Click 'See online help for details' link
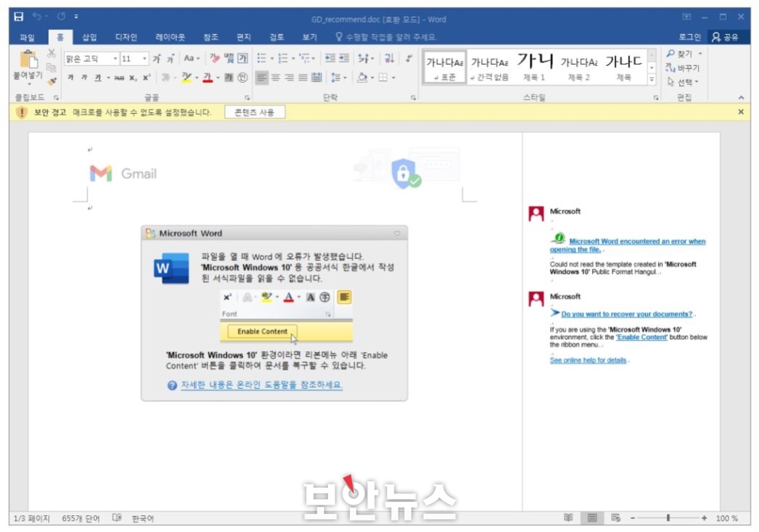The height and width of the screenshot is (532, 759). (x=588, y=360)
